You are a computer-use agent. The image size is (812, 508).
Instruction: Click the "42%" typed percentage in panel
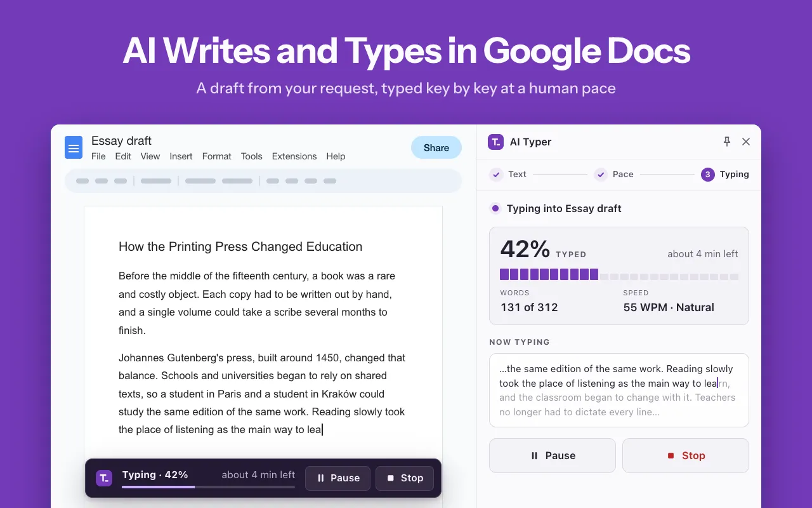tap(525, 249)
